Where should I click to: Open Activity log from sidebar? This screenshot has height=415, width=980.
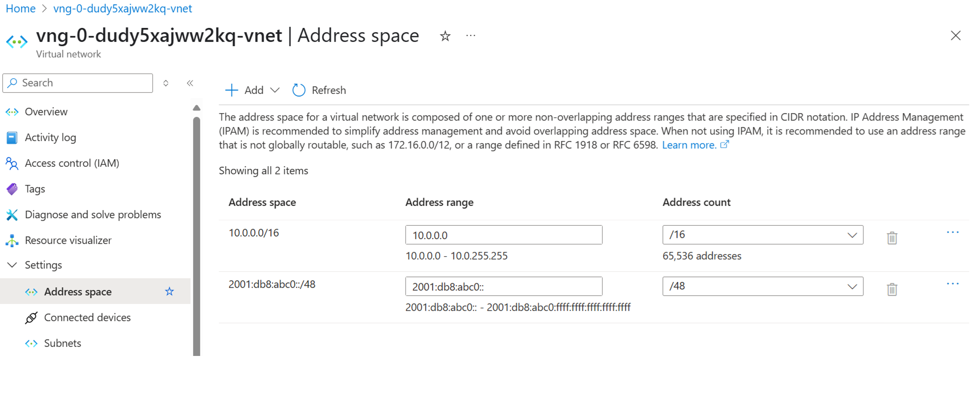[50, 138]
